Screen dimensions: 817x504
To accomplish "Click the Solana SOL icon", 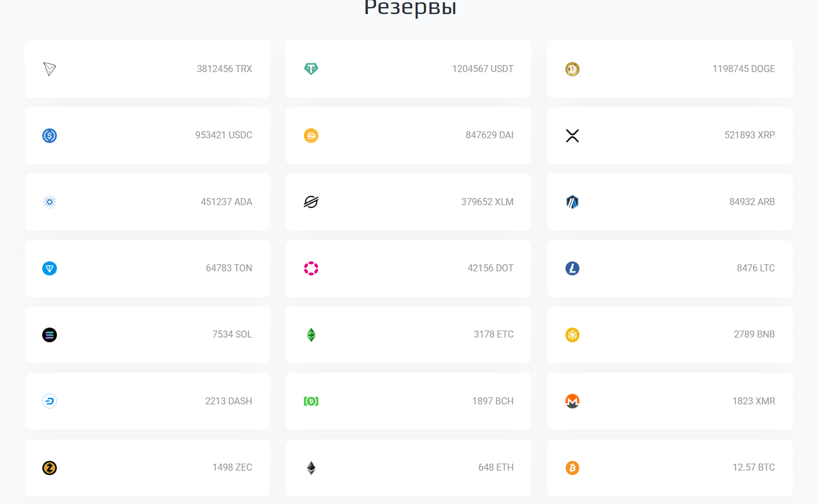I will click(50, 335).
